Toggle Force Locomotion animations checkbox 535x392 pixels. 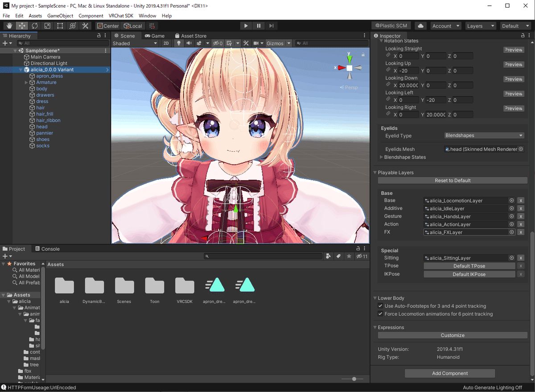tap(380, 314)
